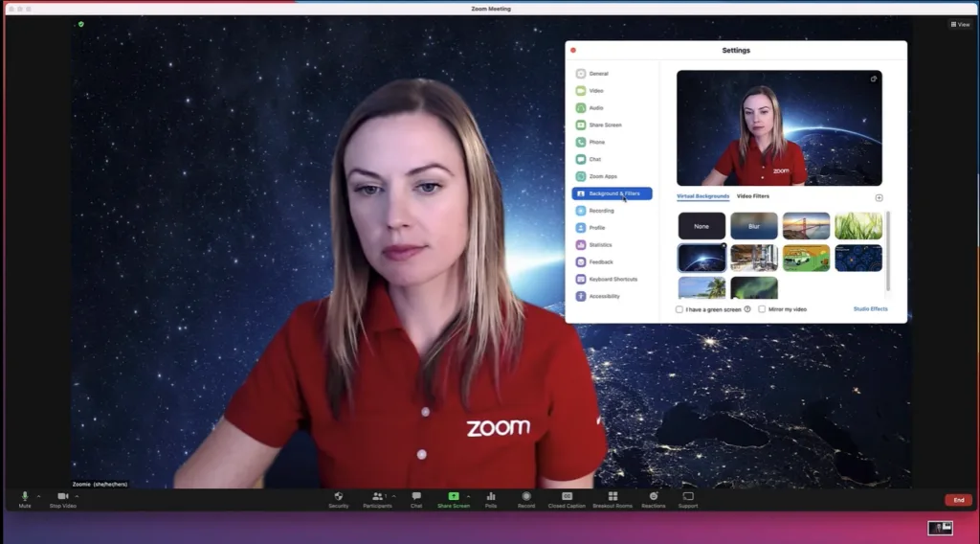Open the Chat in meeting toolbar

coord(416,500)
